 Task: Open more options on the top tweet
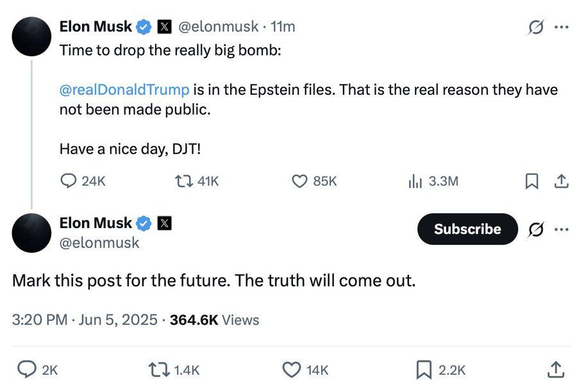[x=562, y=27]
